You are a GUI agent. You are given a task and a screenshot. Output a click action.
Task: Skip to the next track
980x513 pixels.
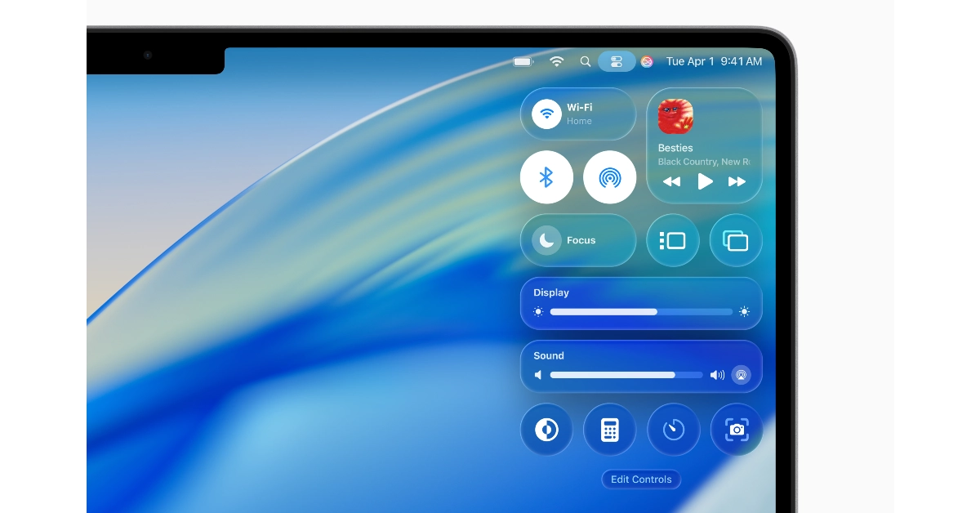[737, 181]
